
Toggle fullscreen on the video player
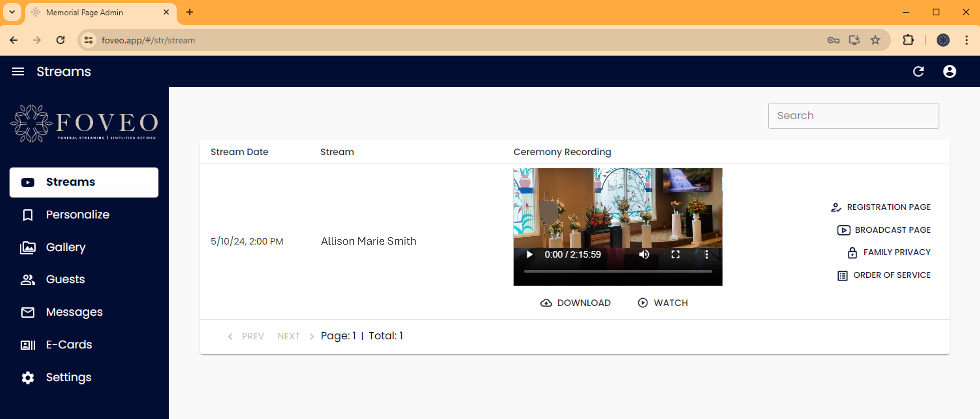coord(676,254)
